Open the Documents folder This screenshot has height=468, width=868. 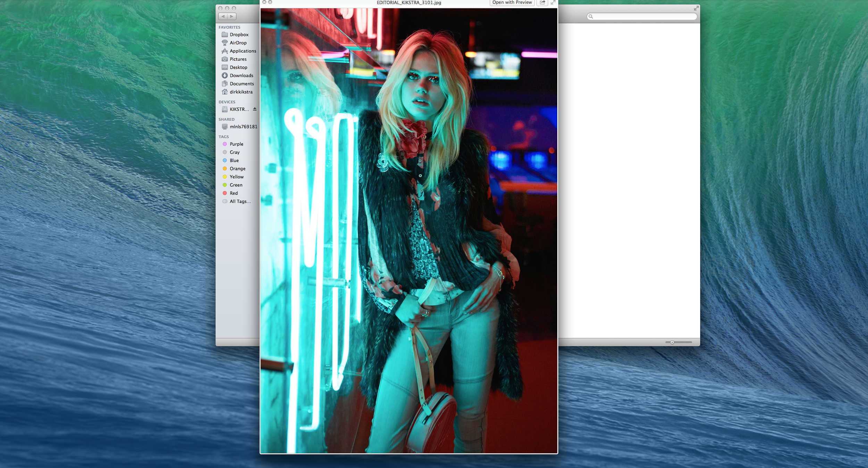click(x=241, y=83)
